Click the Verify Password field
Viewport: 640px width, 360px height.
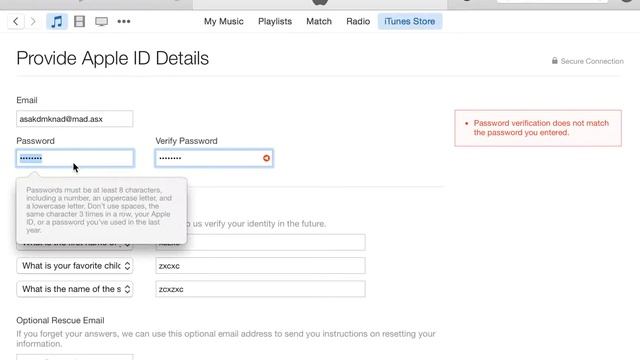[x=214, y=158]
